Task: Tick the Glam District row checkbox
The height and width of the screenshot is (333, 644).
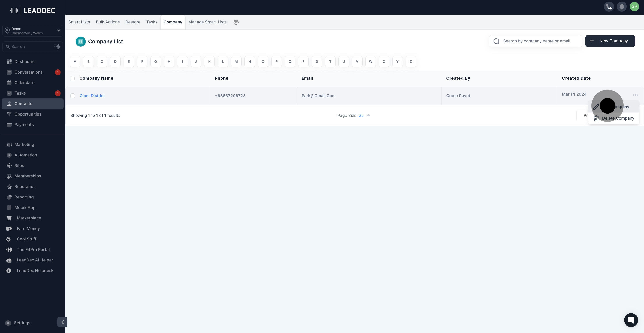Action: coord(73,96)
